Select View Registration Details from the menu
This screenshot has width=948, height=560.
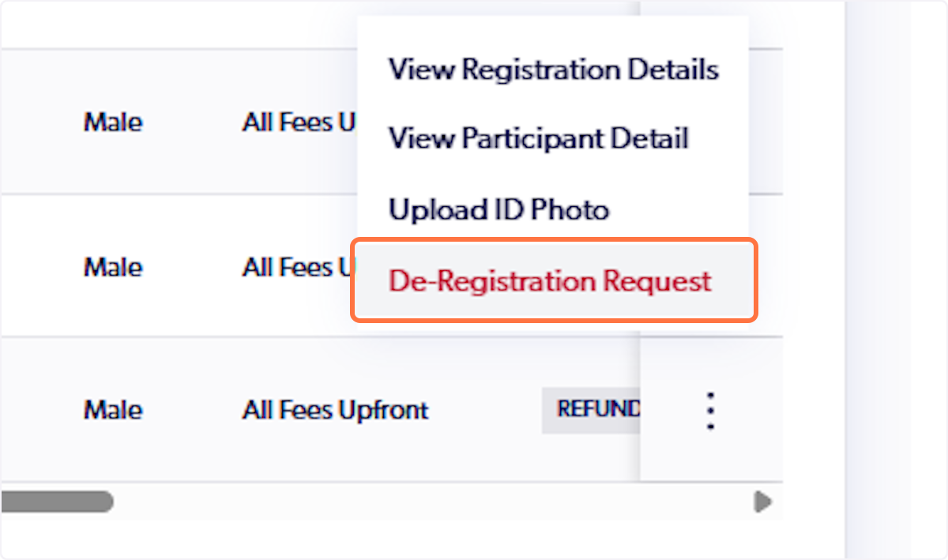(x=553, y=70)
